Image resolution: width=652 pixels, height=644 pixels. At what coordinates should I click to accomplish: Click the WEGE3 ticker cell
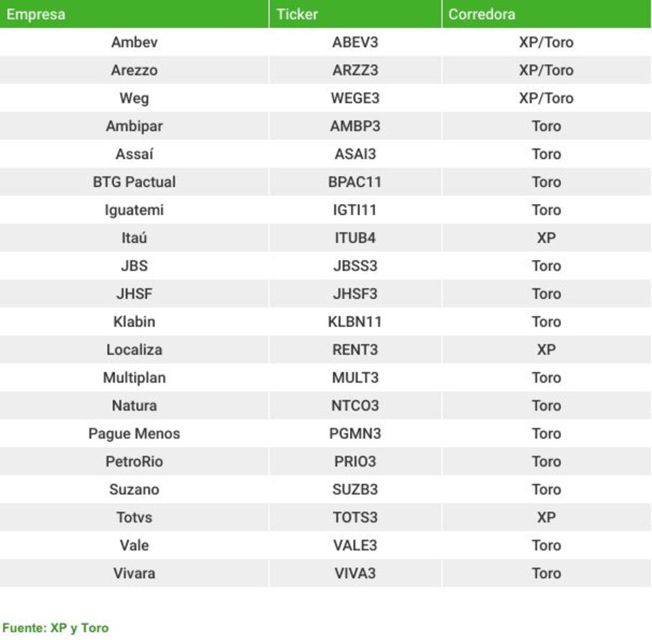click(355, 98)
